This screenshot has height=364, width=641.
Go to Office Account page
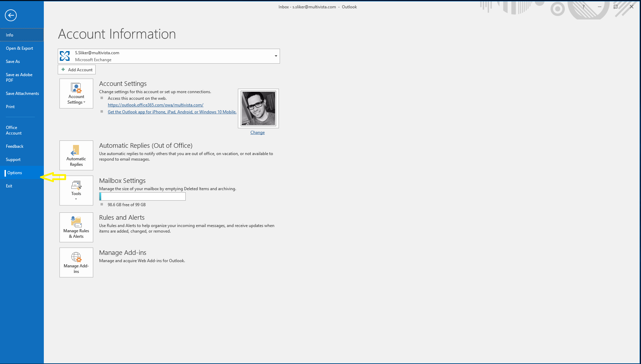(x=14, y=130)
